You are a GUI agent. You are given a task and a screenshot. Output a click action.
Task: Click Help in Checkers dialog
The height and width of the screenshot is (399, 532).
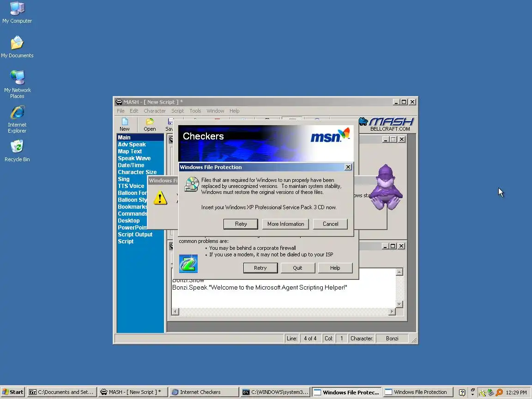(335, 268)
